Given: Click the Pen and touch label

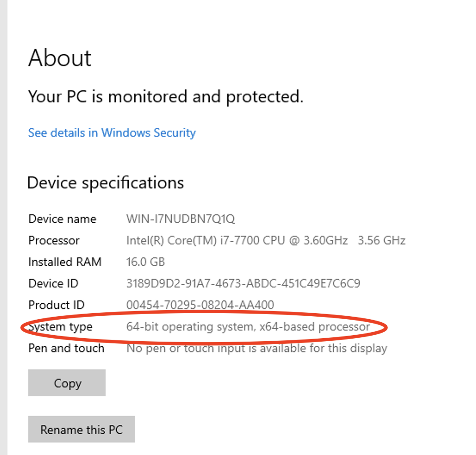Looking at the screenshot, I should pyautogui.click(x=66, y=348).
